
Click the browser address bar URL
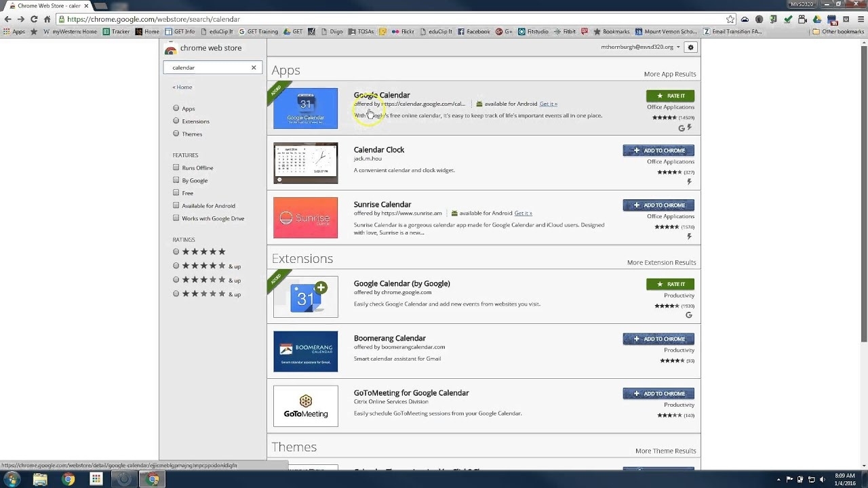[154, 19]
